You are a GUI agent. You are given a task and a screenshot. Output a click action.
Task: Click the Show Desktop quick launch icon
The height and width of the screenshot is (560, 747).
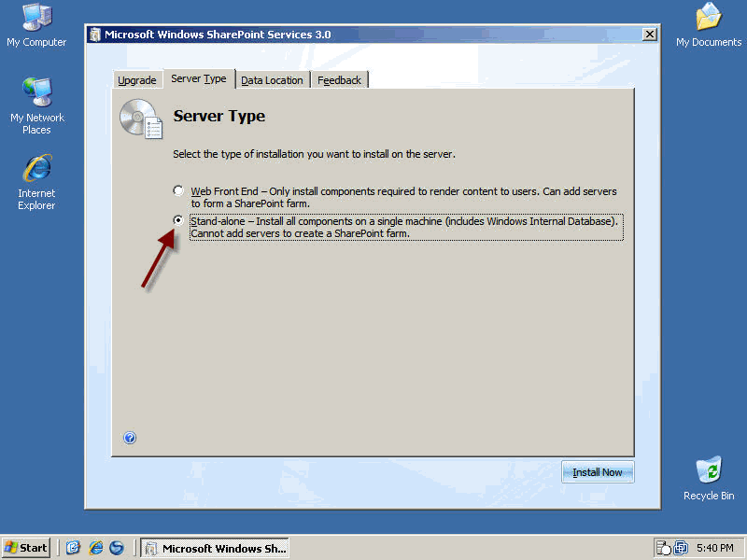coord(73,548)
